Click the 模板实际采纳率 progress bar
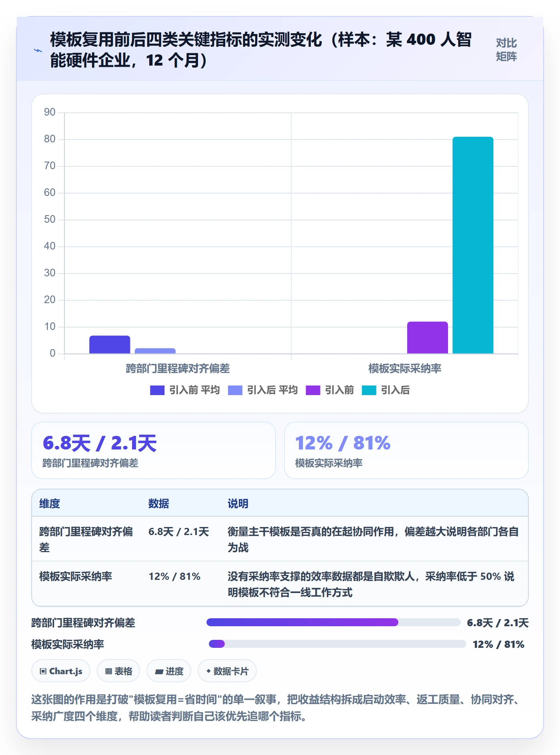Screen dimensions: 560x755 click(x=338, y=644)
